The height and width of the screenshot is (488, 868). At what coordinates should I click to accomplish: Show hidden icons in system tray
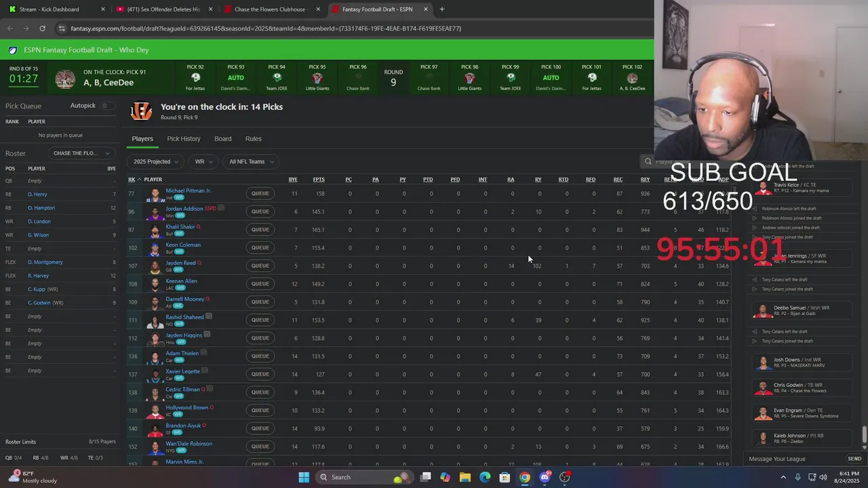coord(783,477)
